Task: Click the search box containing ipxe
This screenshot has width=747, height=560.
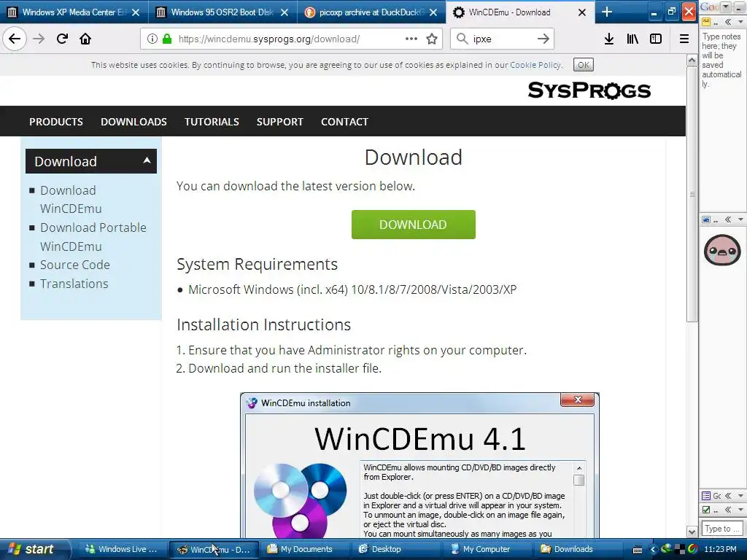Action: (501, 39)
